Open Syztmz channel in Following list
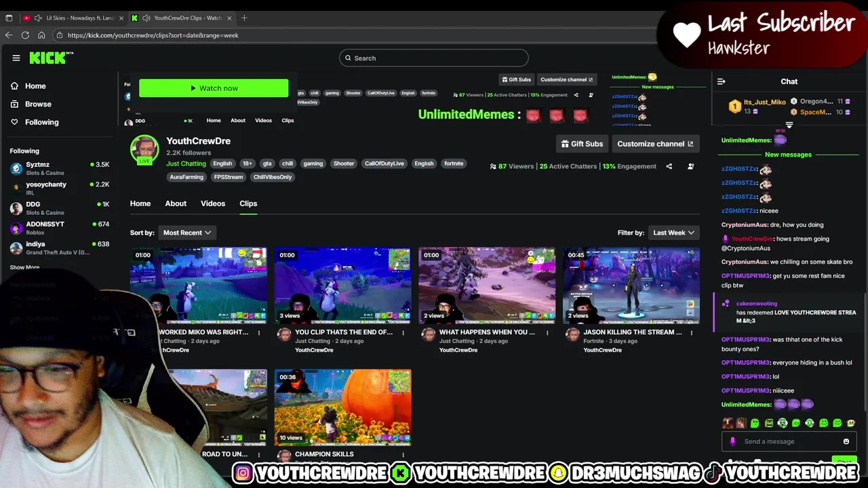Image resolution: width=868 pixels, height=488 pixels. coord(60,168)
